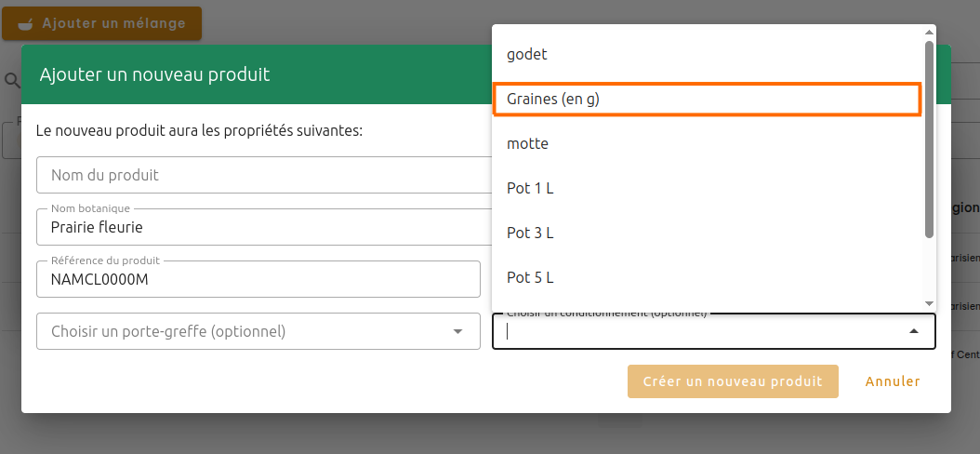Collapse the conditionnement dropdown arrow
Screen dimensions: 980x454
[x=913, y=331]
